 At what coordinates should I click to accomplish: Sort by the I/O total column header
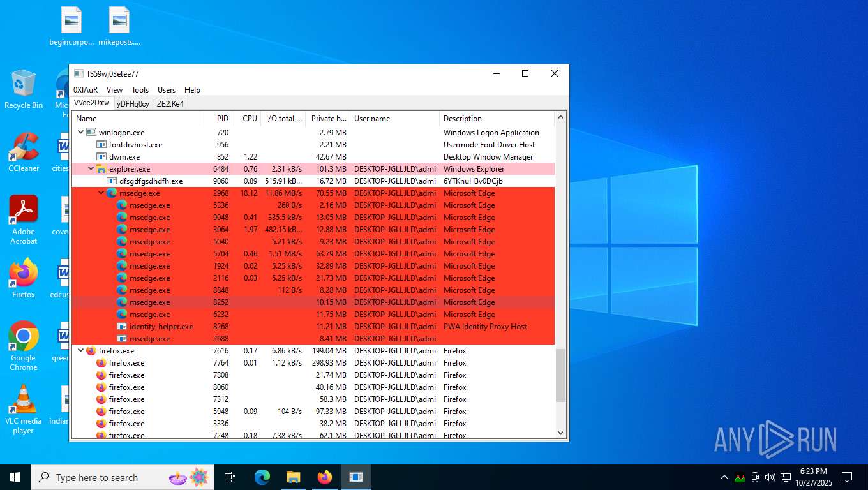point(284,119)
